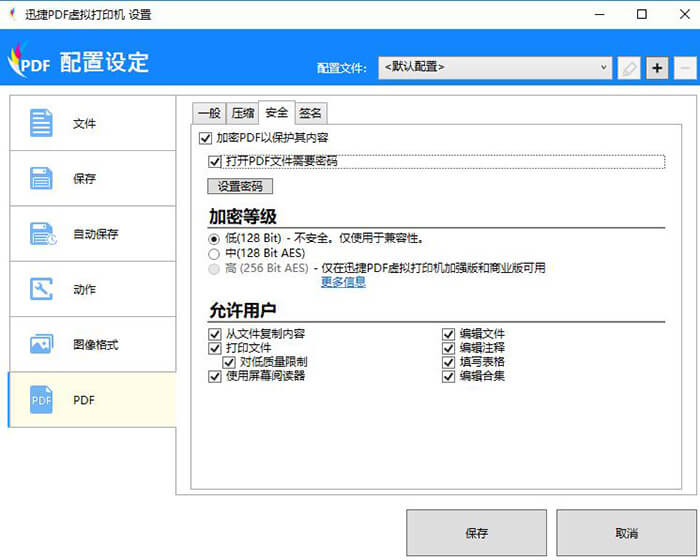Switch to the 一般 tab
The height and width of the screenshot is (560, 700).
(x=209, y=113)
